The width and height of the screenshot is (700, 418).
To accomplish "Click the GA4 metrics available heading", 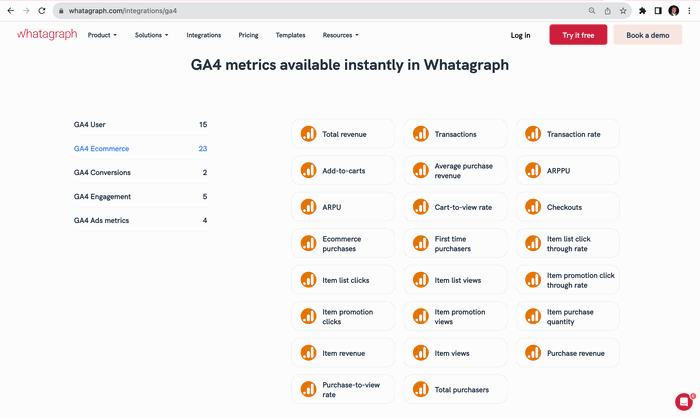I will point(350,65).
